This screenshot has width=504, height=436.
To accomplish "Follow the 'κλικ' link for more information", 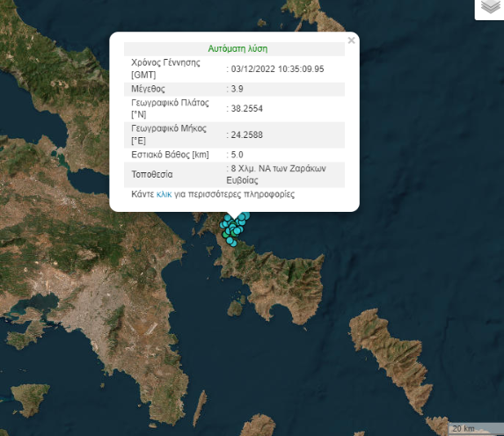I will point(164,194).
